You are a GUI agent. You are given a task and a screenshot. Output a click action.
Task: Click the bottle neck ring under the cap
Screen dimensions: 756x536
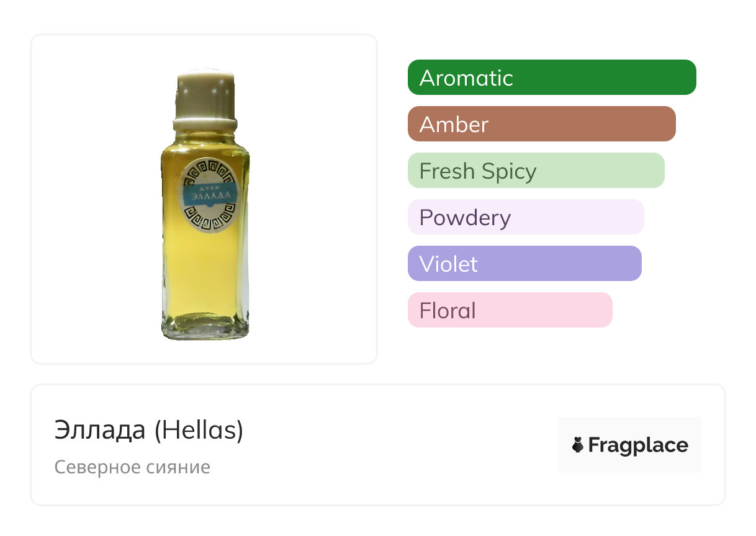[x=205, y=126]
